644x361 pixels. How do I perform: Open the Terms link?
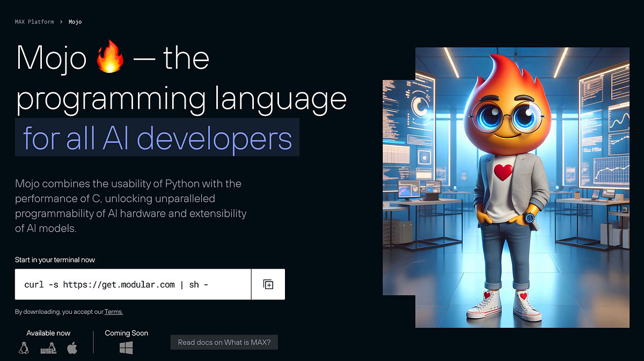tap(113, 312)
